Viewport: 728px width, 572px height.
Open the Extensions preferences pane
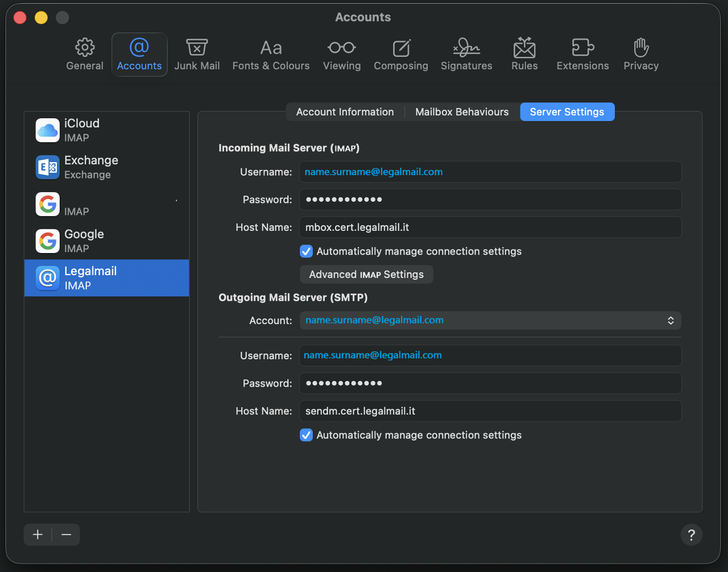point(582,55)
